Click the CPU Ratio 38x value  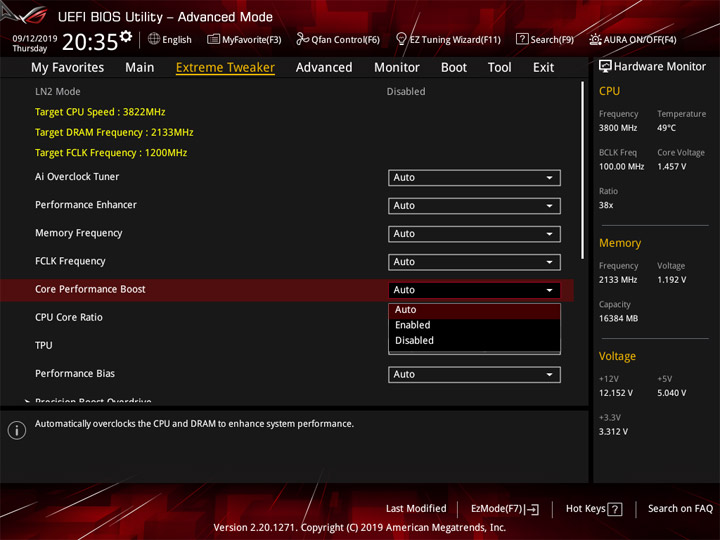tap(606, 205)
